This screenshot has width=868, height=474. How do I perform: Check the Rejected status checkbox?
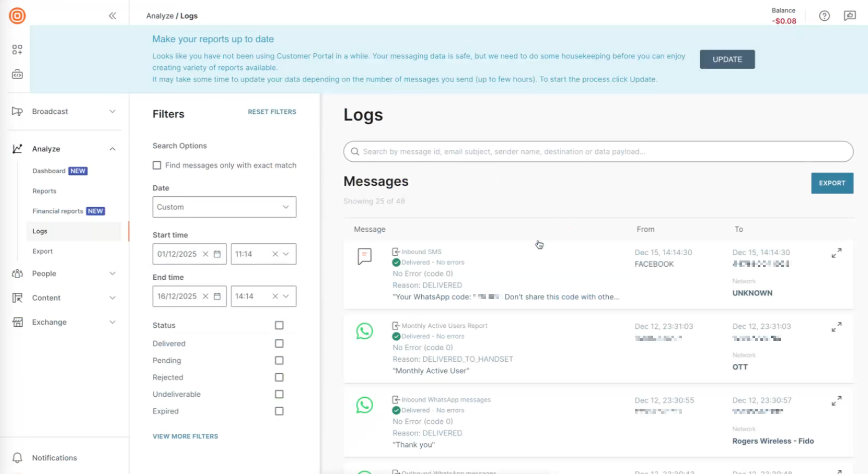279,377
